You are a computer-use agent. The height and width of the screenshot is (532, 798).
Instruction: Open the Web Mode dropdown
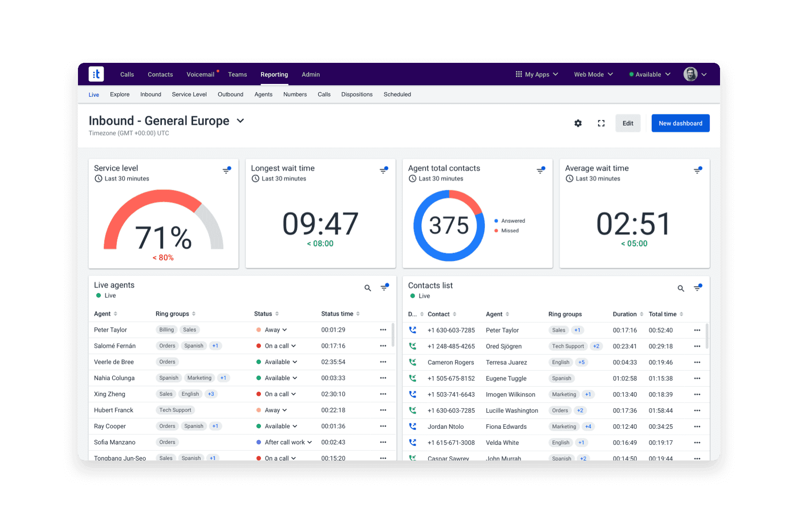pos(593,74)
